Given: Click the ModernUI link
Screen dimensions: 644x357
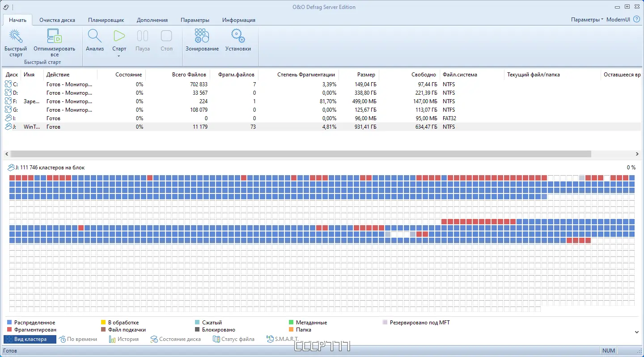Looking at the screenshot, I should tap(618, 20).
